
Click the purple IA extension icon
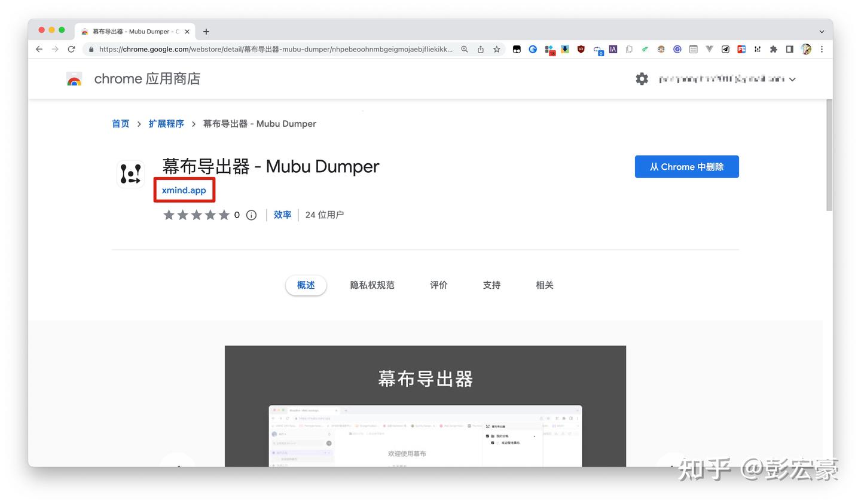tap(612, 49)
